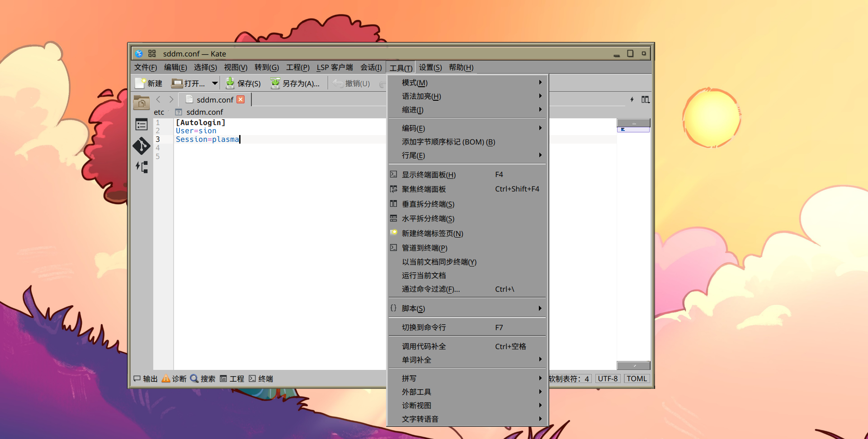Screen dimensions: 868x439
Task: Click the quick open lightning icon
Action: coord(632,99)
